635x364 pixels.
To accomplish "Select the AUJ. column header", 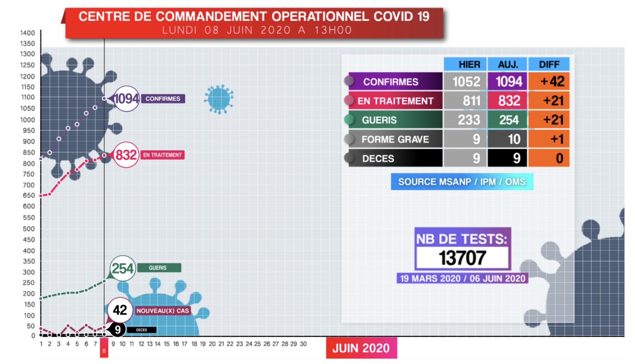I will tap(507, 64).
